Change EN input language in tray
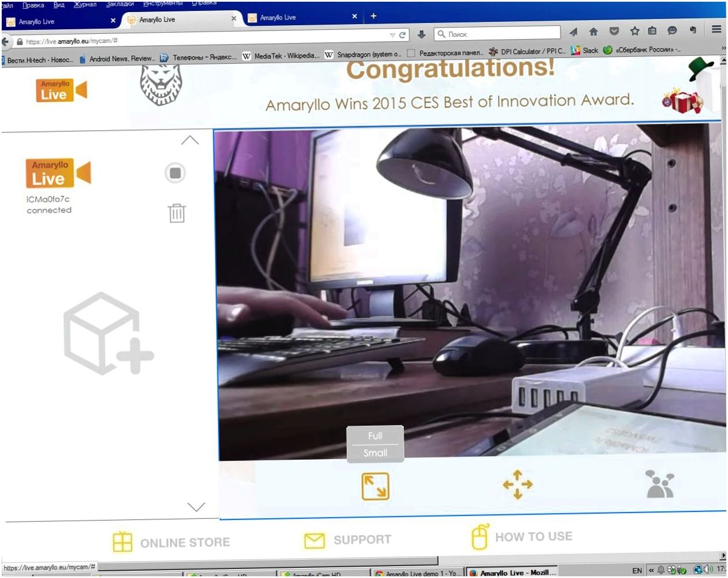This screenshot has width=728, height=578. tap(637, 571)
